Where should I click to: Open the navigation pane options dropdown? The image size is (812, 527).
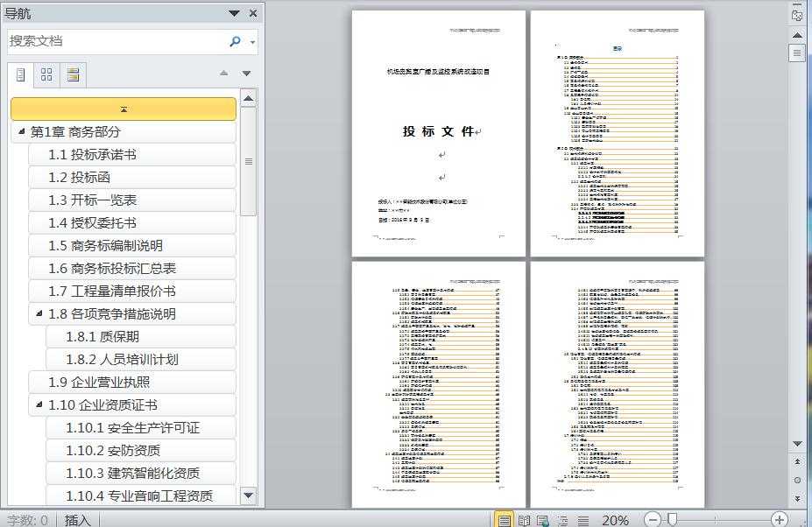pyautogui.click(x=234, y=13)
